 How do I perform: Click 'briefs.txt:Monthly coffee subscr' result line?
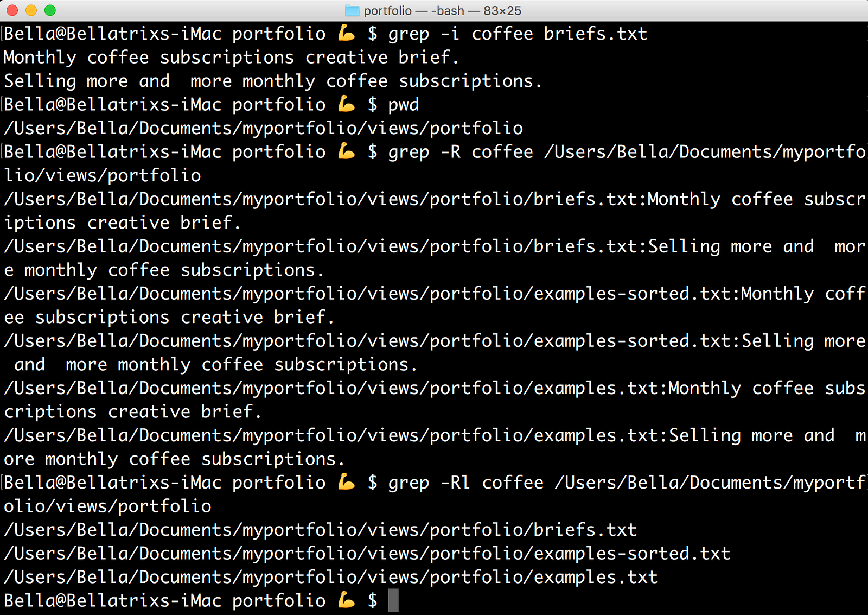[435, 199]
